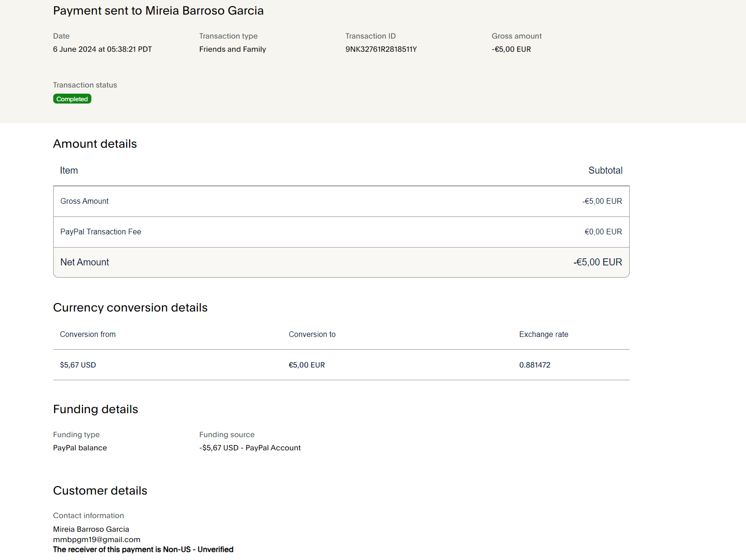Click the Subtotal column header
The width and height of the screenshot is (746, 560).
point(605,170)
